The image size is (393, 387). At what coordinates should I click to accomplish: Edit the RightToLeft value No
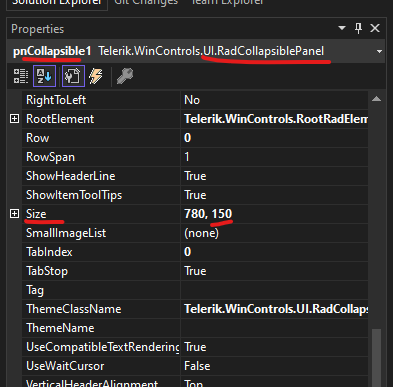(274, 100)
